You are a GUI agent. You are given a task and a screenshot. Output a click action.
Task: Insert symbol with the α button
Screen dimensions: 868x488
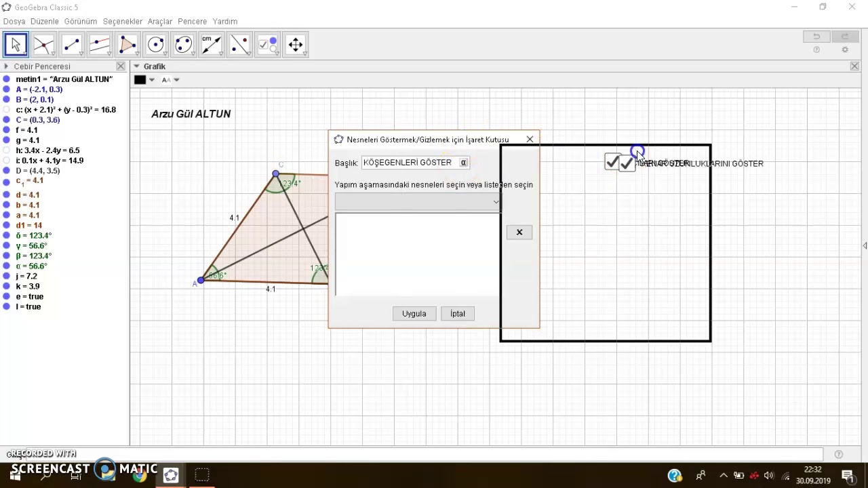click(x=464, y=163)
